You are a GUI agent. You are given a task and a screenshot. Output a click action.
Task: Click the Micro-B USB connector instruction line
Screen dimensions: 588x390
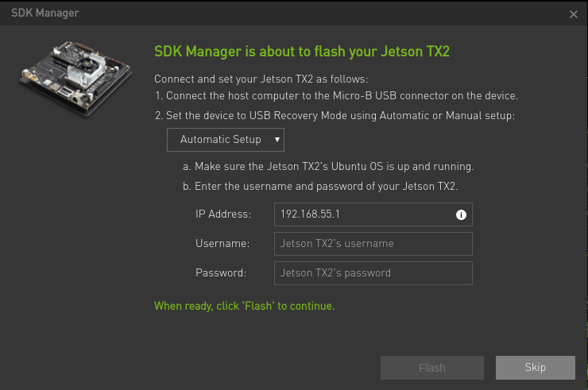[336, 96]
